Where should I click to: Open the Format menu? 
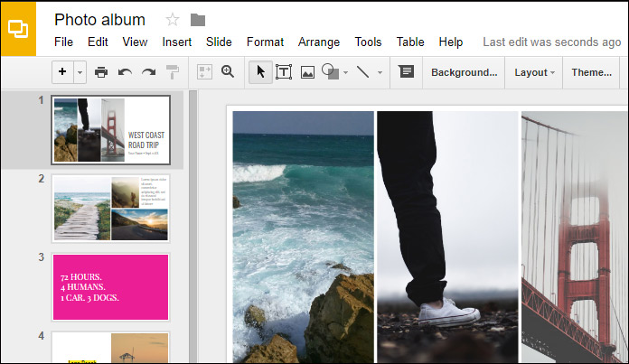coord(265,42)
